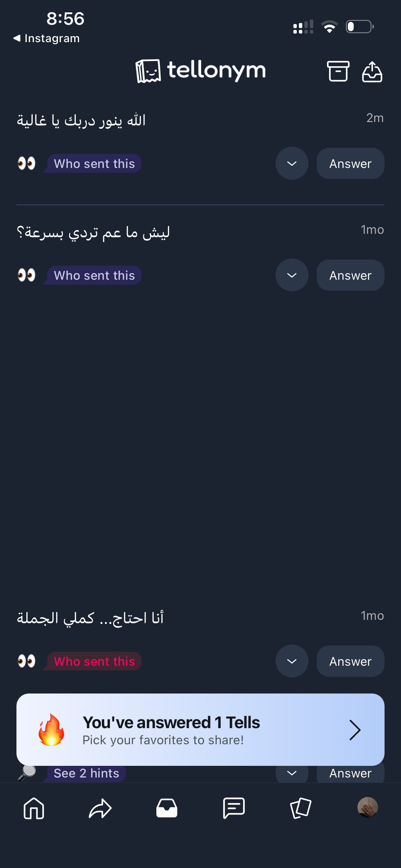The image size is (401, 868).
Task: Open 'You've answered 1 Tells' banner
Action: 200,730
